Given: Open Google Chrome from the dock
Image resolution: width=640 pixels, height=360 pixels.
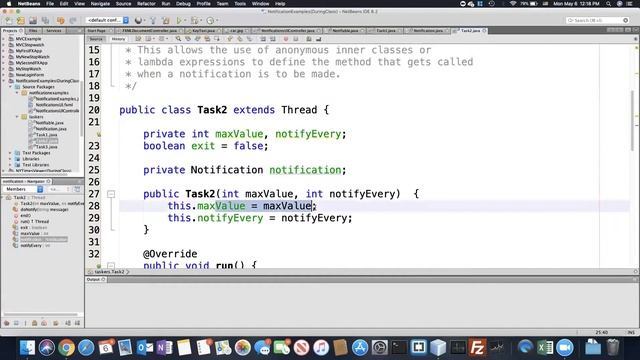Looking at the screenshot, I should point(66,348).
